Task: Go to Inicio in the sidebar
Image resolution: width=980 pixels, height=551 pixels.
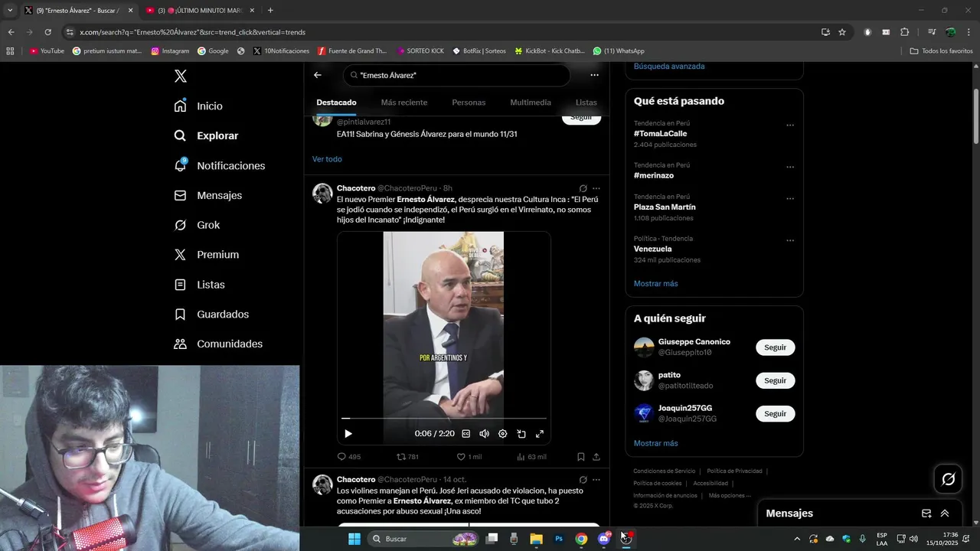Action: (198, 106)
